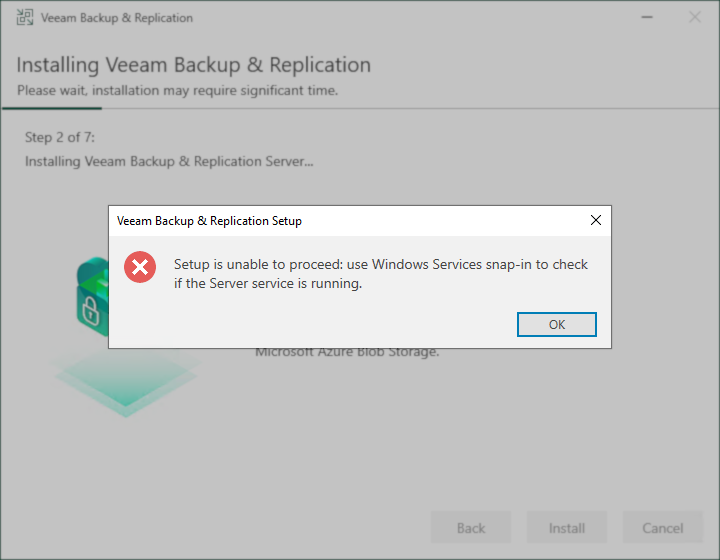Click the Install button in installer
The width and height of the screenshot is (720, 560).
[567, 527]
